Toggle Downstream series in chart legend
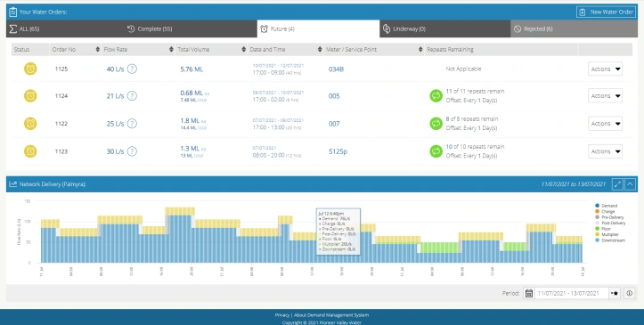This screenshot has width=644, height=325. [x=610, y=240]
